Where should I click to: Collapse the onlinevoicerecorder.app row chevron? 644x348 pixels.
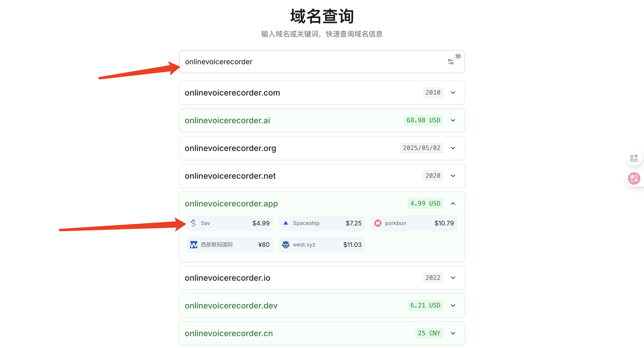point(453,203)
